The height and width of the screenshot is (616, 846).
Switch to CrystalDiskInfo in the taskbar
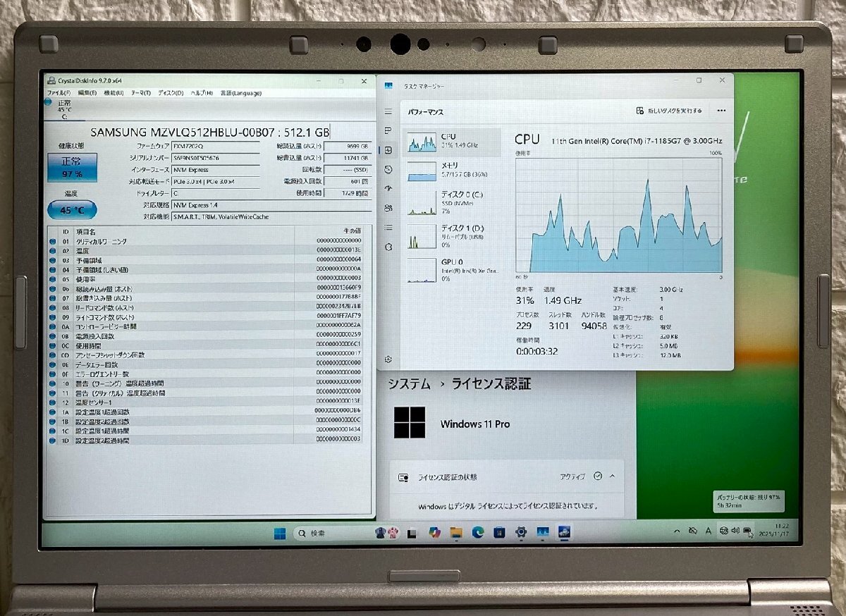(x=565, y=533)
